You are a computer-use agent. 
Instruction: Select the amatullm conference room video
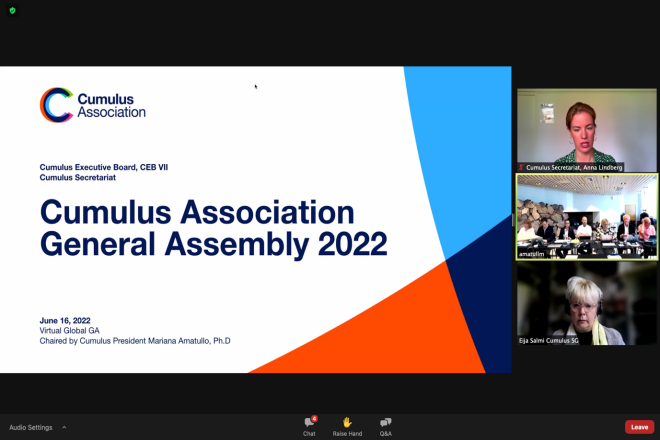587,216
